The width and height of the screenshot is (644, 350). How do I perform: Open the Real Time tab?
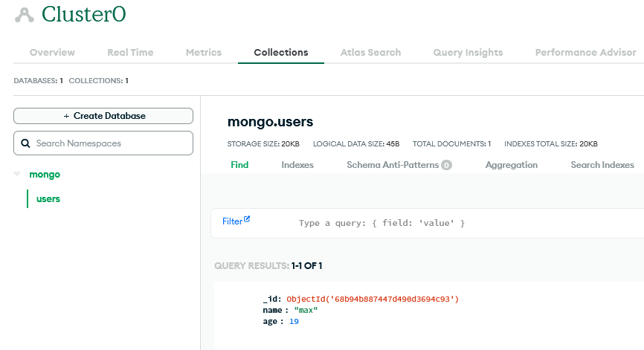pyautogui.click(x=130, y=53)
